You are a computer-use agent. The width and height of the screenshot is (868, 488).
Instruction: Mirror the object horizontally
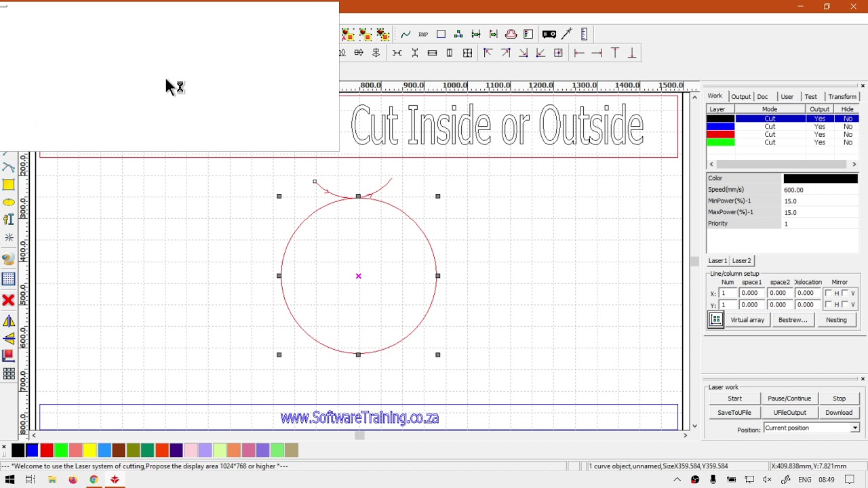(8, 321)
